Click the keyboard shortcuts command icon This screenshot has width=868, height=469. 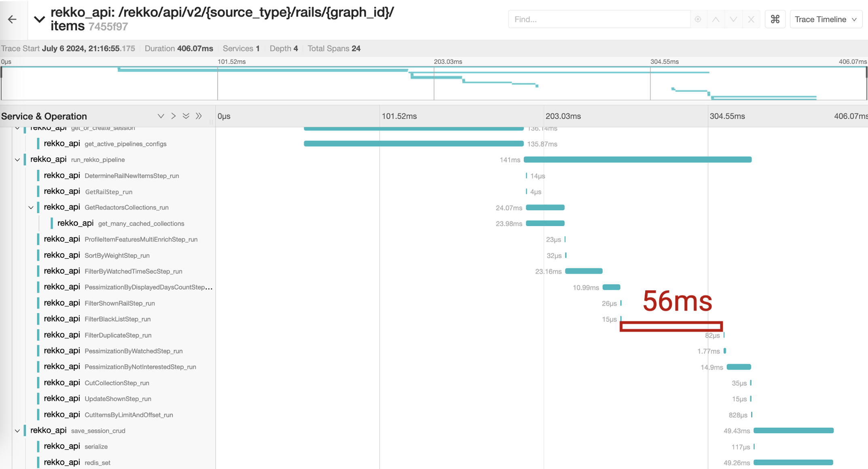[x=775, y=19]
